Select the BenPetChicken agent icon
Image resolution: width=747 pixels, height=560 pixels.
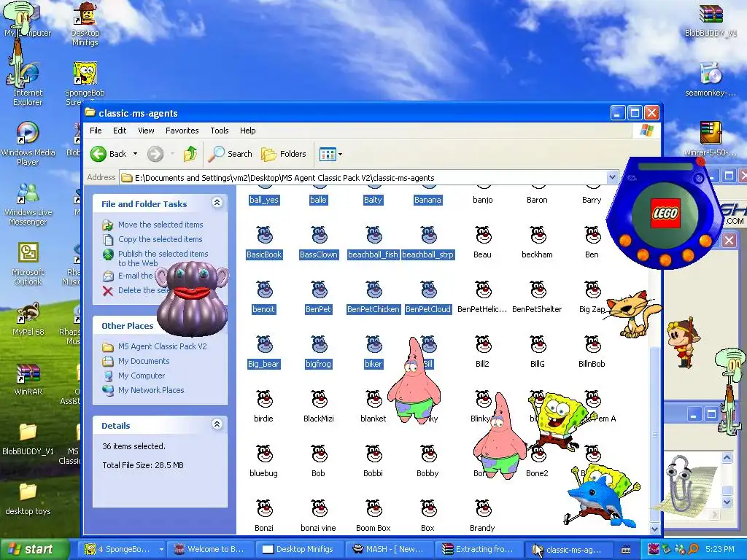[x=373, y=290]
